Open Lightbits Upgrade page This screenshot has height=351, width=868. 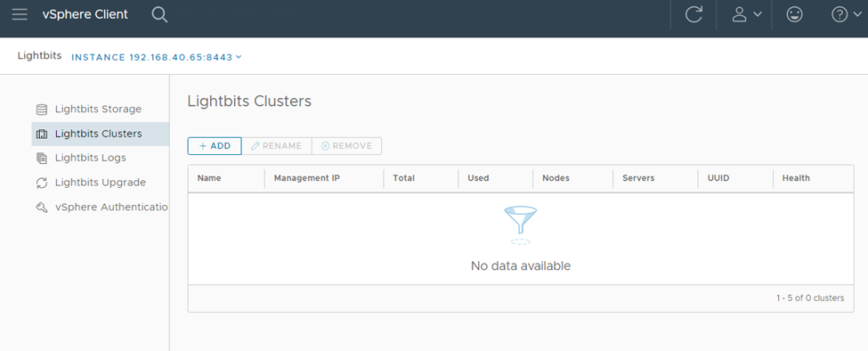101,182
